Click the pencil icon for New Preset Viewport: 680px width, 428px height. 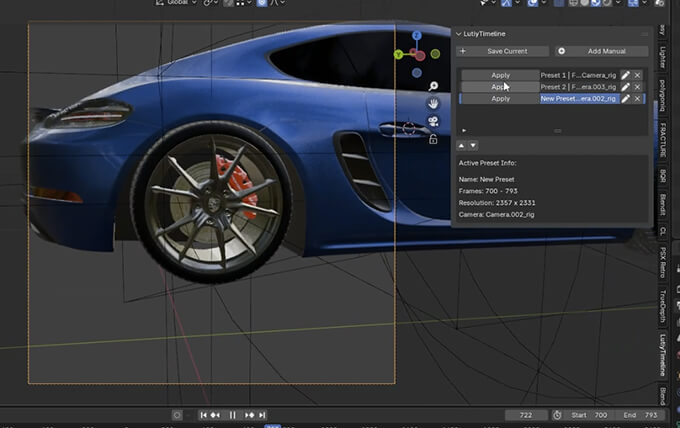coord(625,99)
